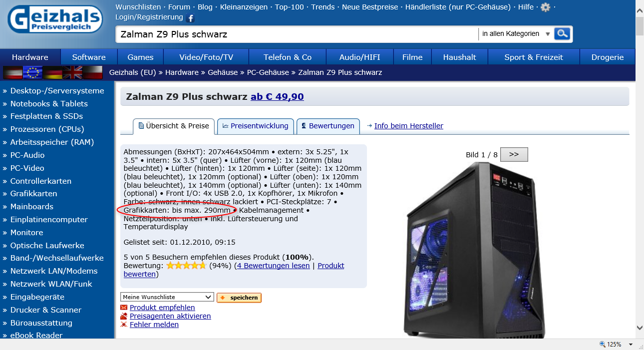
Task: Open the Games category menu
Action: pos(140,57)
